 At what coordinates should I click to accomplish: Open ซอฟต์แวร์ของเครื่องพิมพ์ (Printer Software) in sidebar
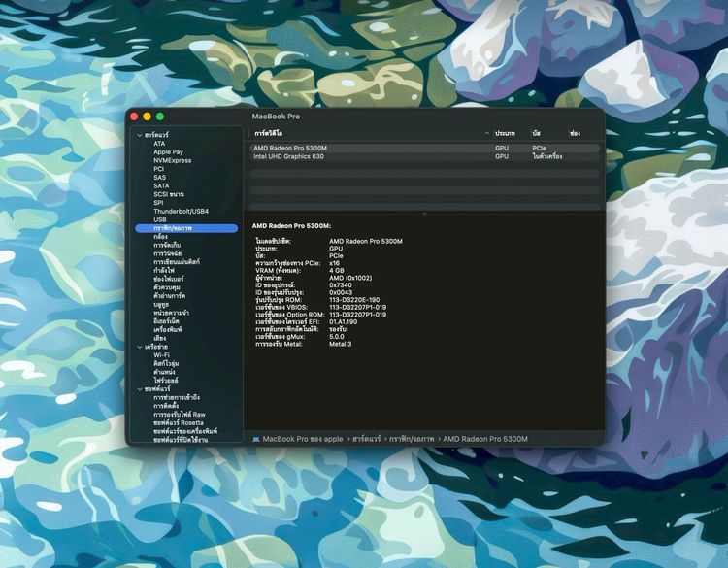click(x=185, y=431)
